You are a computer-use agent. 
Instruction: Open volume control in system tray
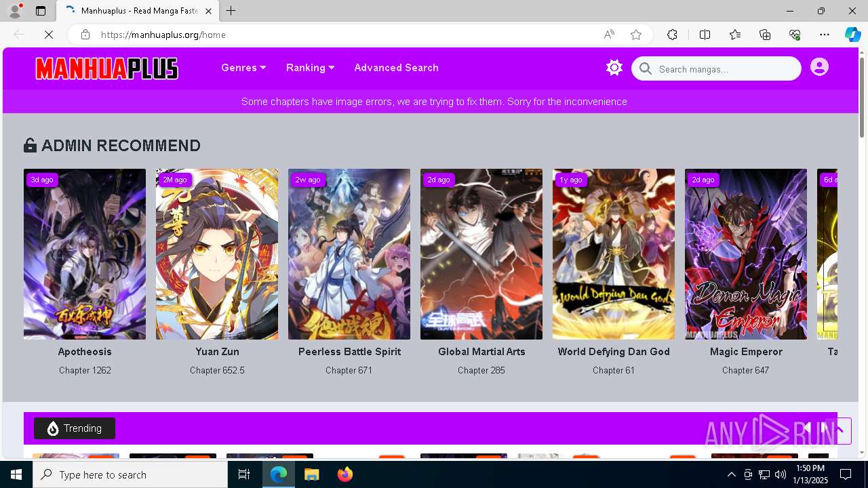(x=780, y=474)
